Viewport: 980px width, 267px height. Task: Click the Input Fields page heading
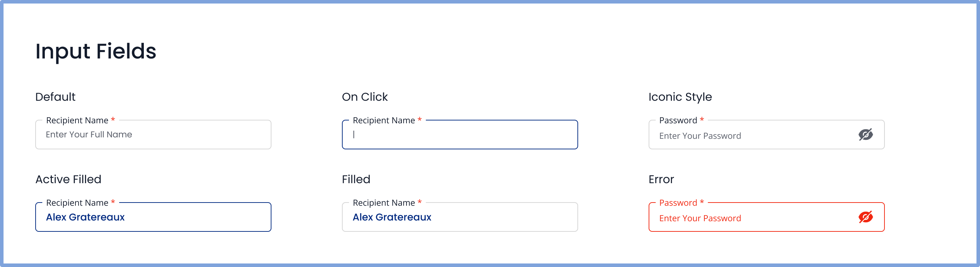(x=96, y=51)
